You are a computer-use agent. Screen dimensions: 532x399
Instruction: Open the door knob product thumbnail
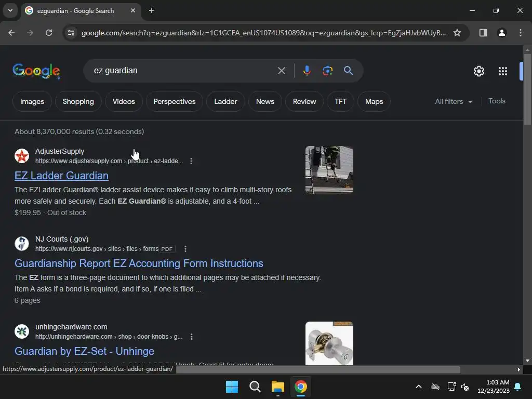tap(329, 343)
